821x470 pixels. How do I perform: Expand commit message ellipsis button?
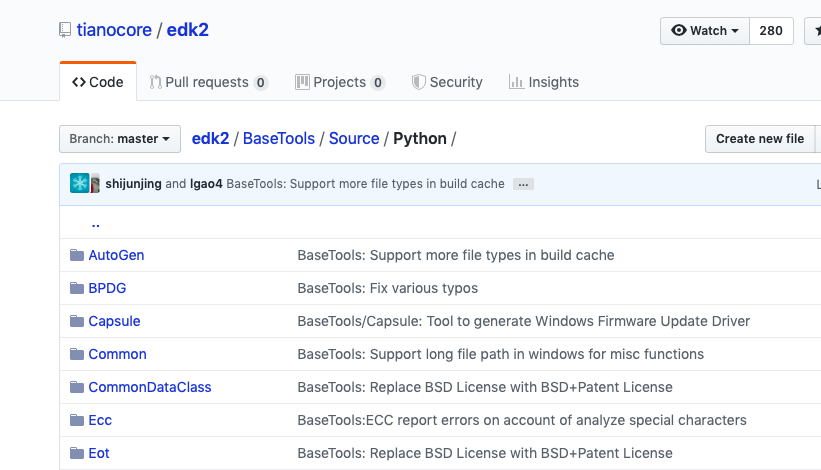(x=523, y=184)
